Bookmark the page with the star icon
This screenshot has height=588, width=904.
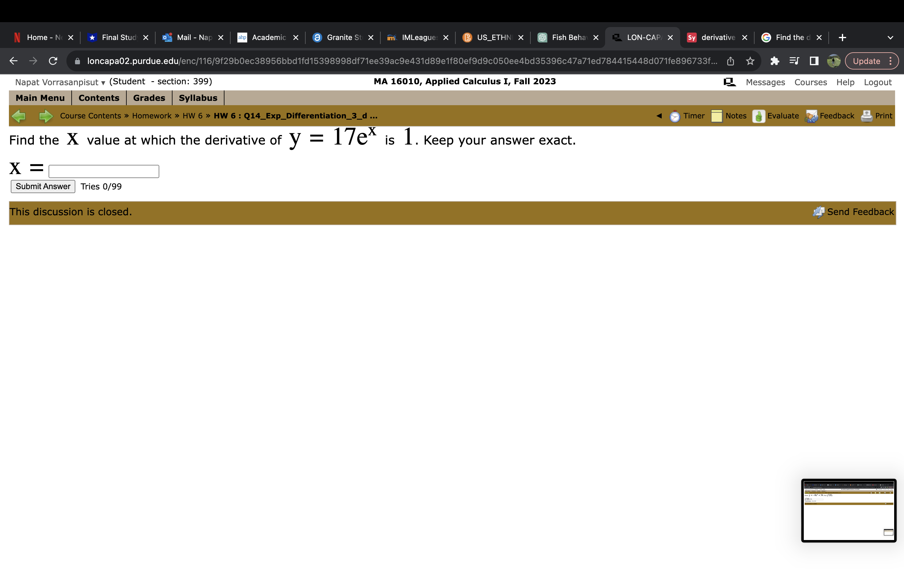coord(750,61)
